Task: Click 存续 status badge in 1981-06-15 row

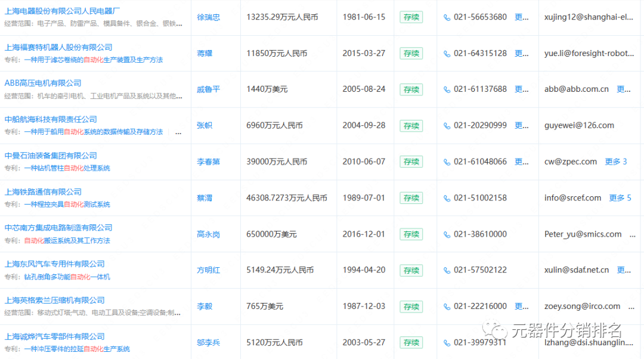Action: (x=411, y=17)
